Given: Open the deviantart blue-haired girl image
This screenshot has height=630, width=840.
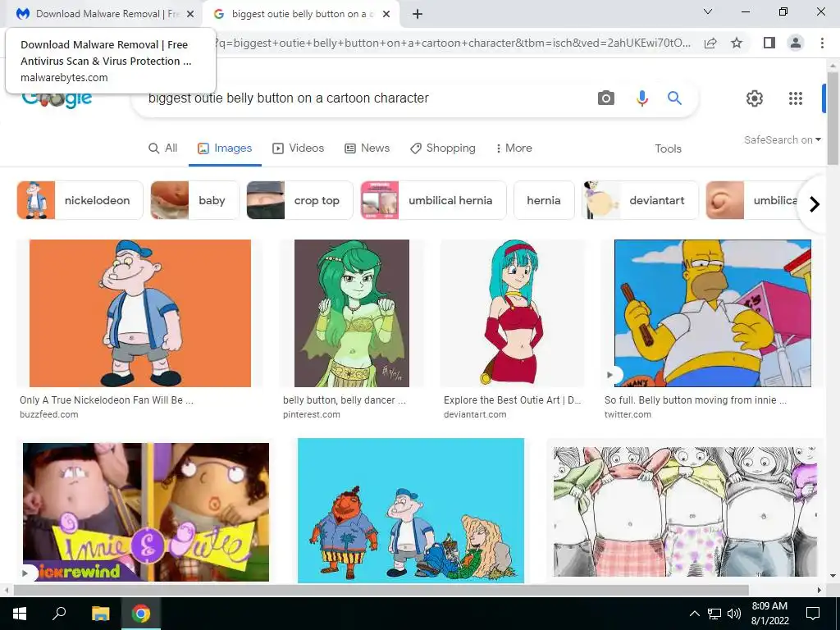Looking at the screenshot, I should pos(512,313).
